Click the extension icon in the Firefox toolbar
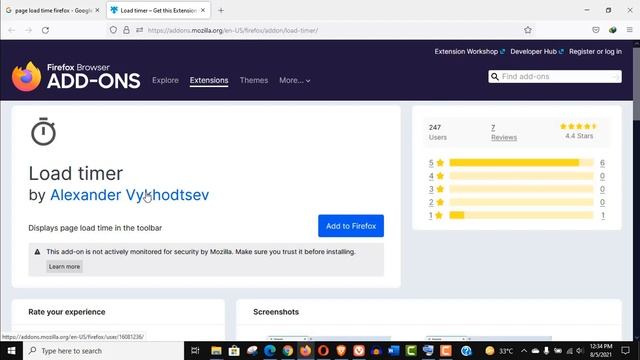Image resolution: width=640 pixels, height=360 pixels. click(x=612, y=30)
